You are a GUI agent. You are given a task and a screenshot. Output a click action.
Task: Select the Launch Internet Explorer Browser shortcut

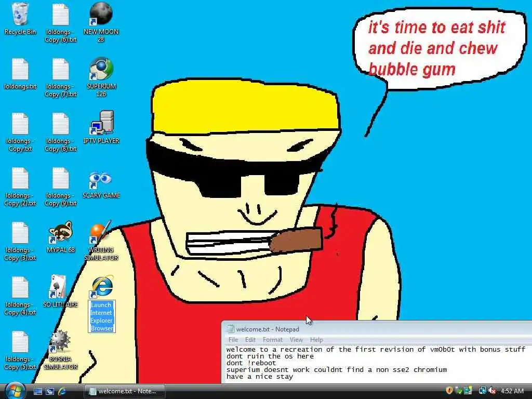[101, 304]
